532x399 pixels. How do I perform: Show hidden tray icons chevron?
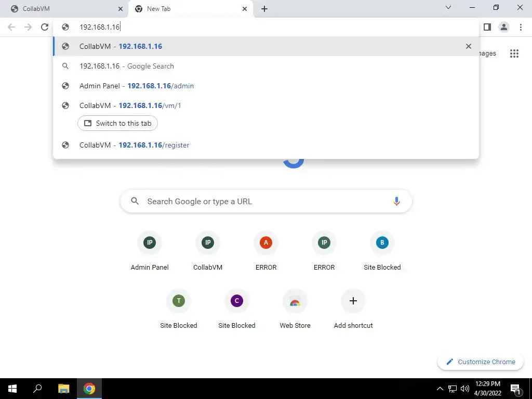(440, 389)
